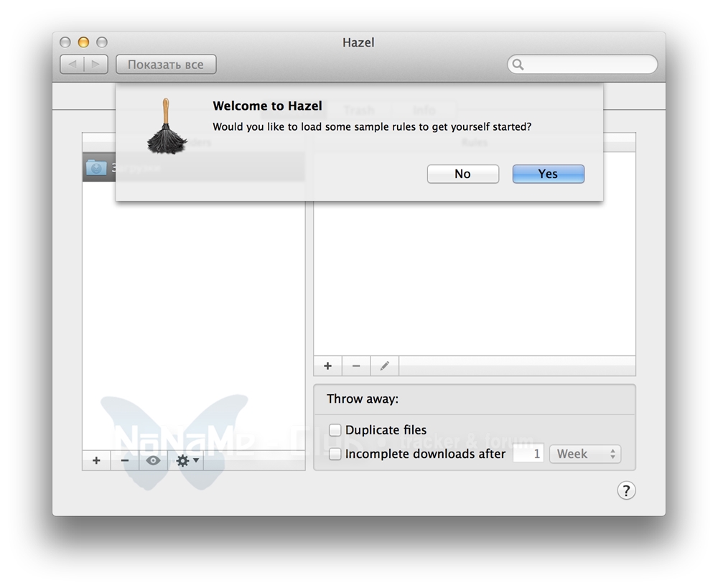Click the search field in toolbar
Image resolution: width=718 pixels, height=588 pixels.
click(x=582, y=65)
